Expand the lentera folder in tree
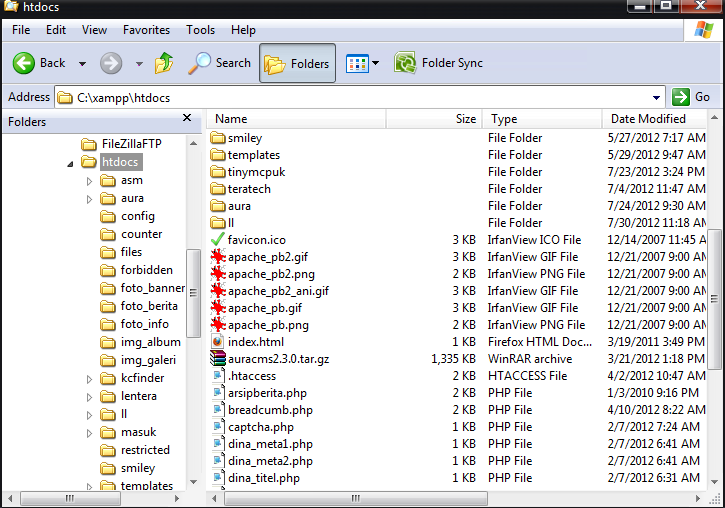 (x=89, y=397)
